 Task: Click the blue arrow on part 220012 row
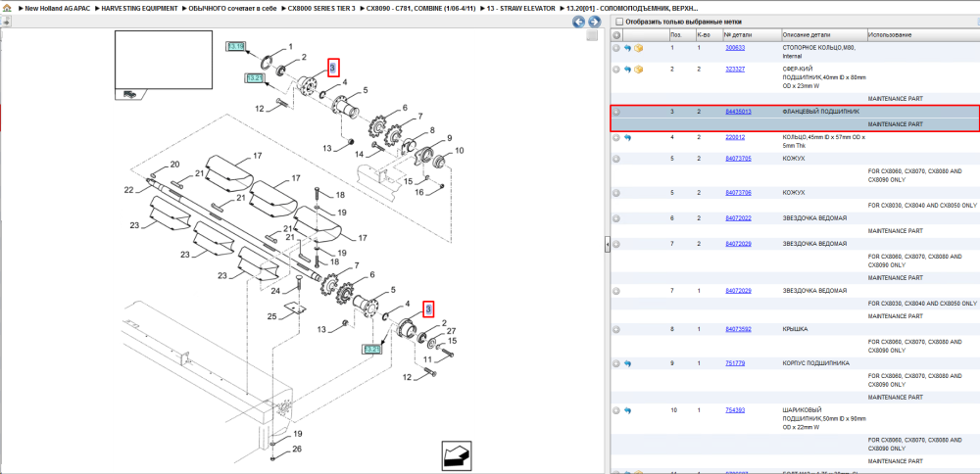pyautogui.click(x=628, y=137)
